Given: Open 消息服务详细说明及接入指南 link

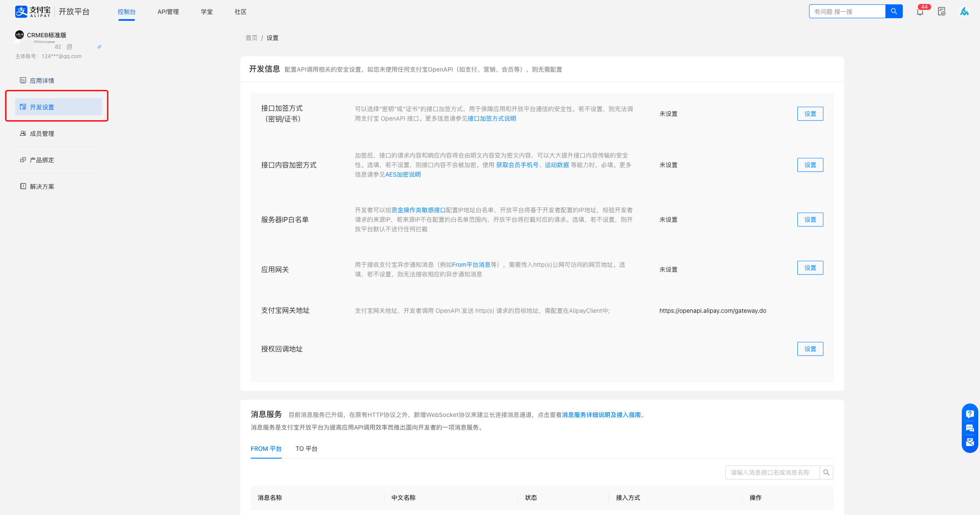Looking at the screenshot, I should tap(601, 415).
